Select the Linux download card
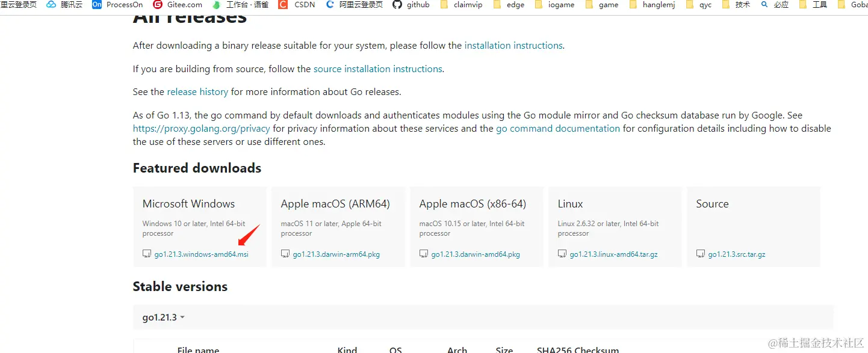The image size is (868, 353). [x=615, y=227]
